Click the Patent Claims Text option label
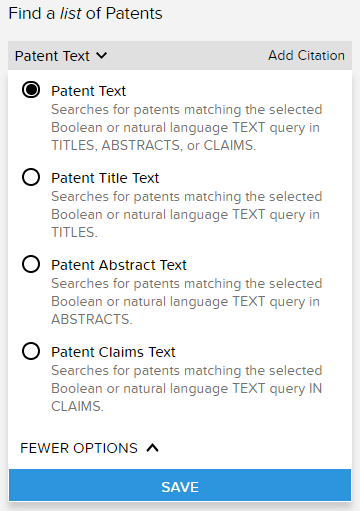Screen dimensions: 360x511 [x=113, y=352]
